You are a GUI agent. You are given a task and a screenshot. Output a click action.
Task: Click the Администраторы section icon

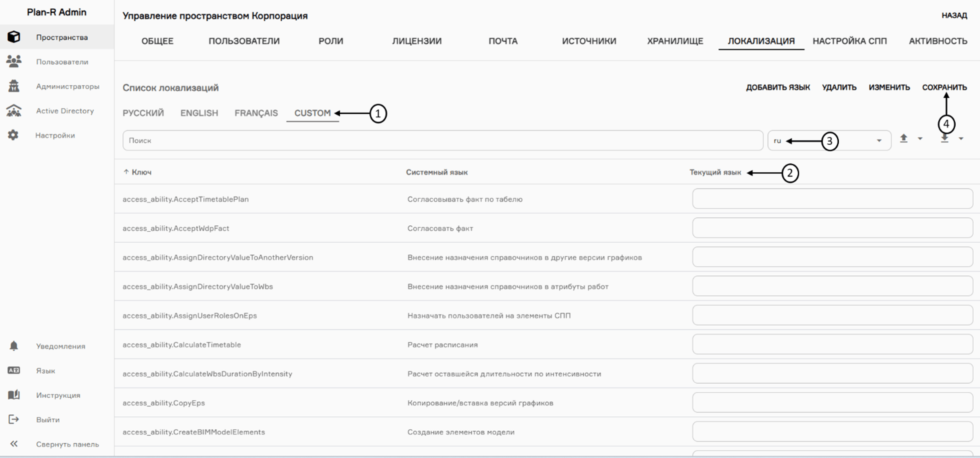(x=14, y=86)
